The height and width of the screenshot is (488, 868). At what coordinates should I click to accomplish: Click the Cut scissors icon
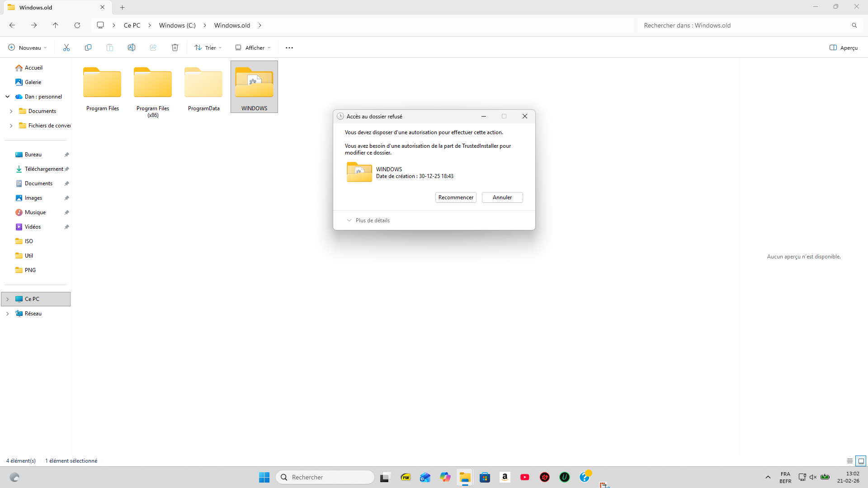click(66, 47)
